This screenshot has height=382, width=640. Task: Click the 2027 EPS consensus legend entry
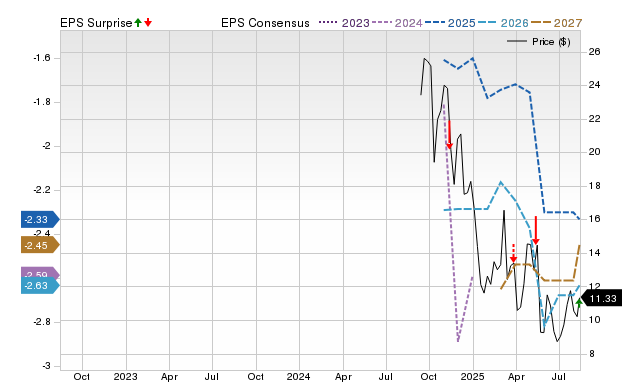(556, 23)
